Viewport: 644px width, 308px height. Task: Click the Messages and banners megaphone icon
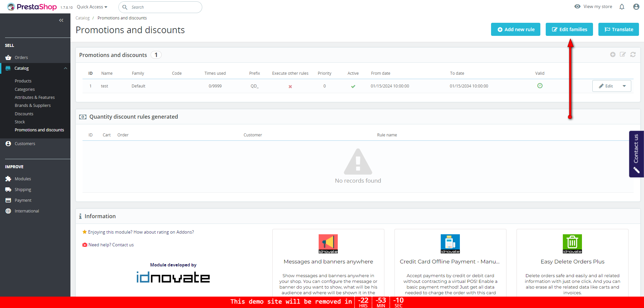pos(328,244)
